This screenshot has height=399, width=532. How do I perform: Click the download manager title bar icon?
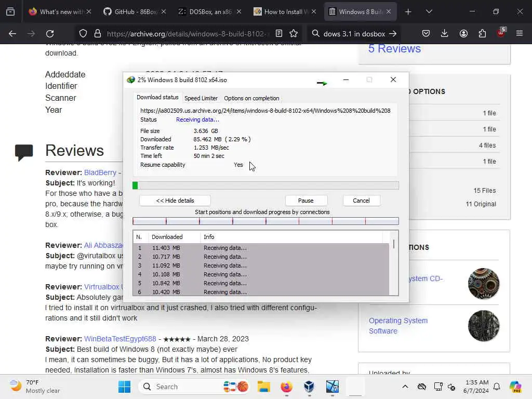(131, 80)
